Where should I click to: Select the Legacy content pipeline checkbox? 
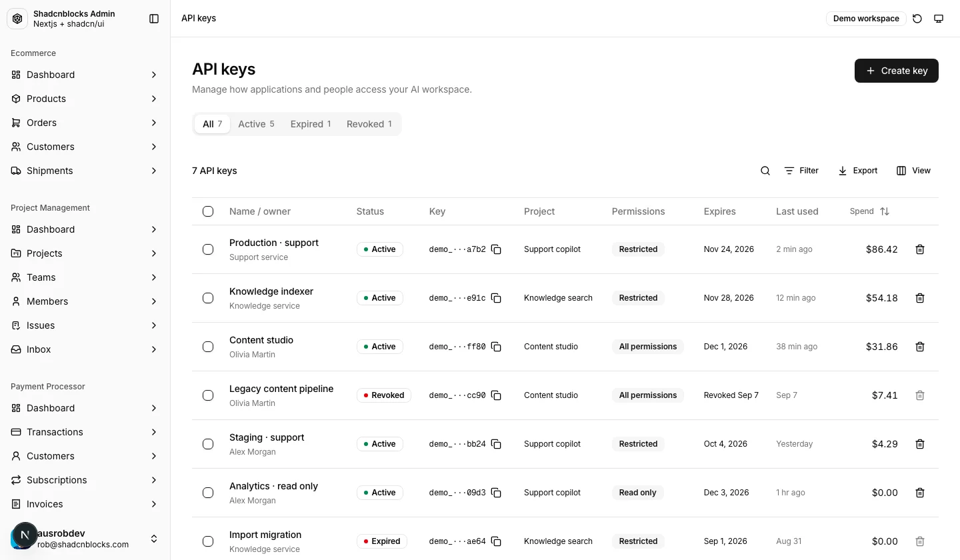tap(208, 395)
